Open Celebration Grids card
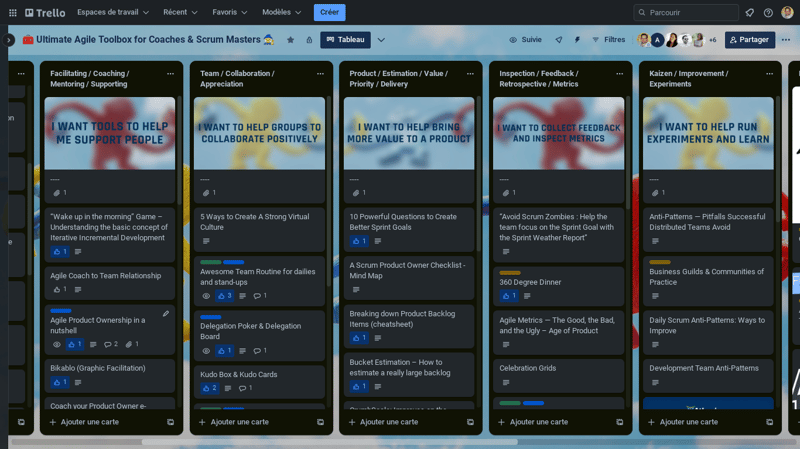The width and height of the screenshot is (800, 449). point(558,375)
